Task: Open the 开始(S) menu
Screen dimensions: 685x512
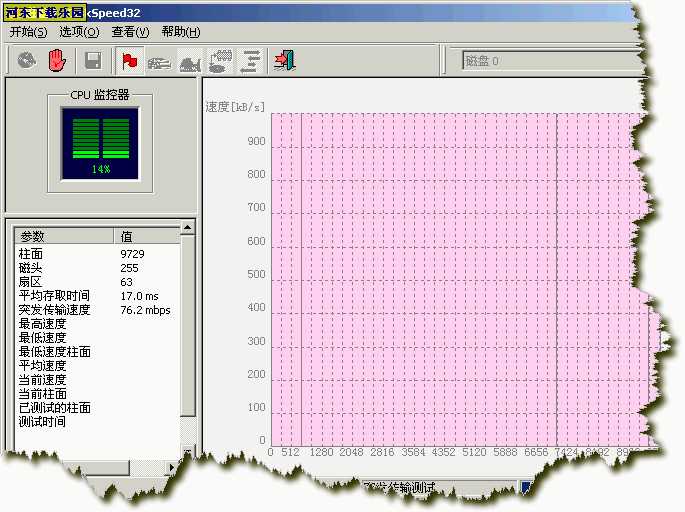Action: coord(28,32)
